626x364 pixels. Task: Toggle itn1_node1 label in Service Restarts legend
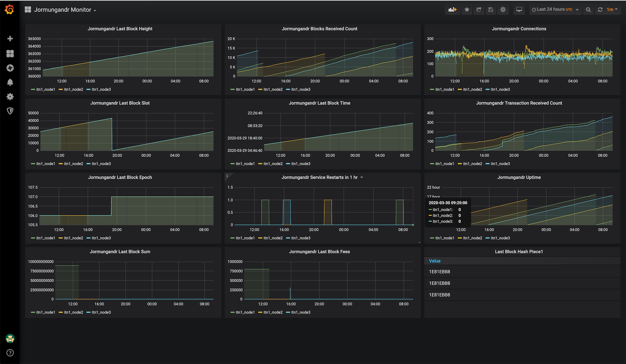(x=245, y=238)
